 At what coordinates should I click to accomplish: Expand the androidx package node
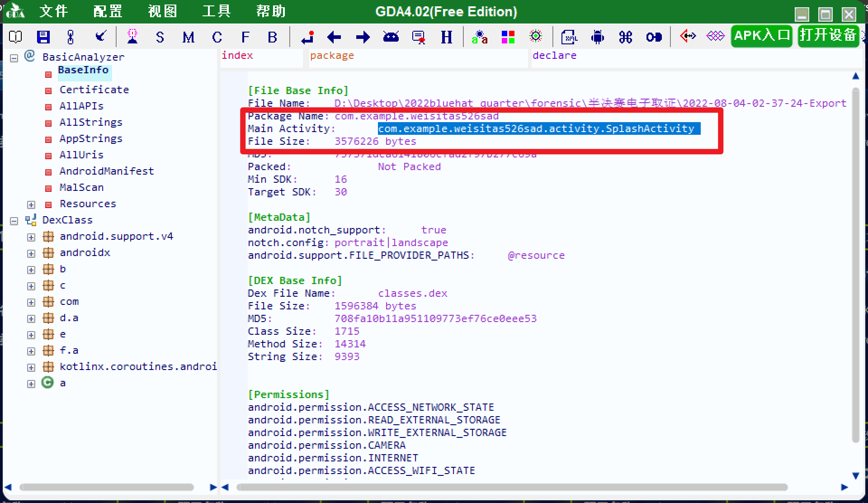(x=31, y=253)
